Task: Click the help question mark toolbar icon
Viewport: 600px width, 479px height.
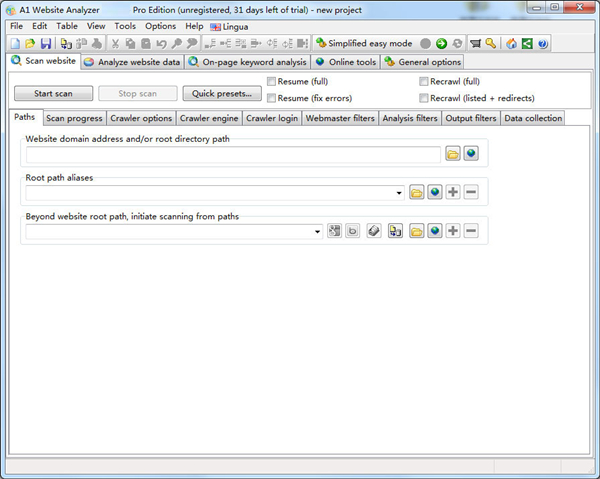Action: tap(543, 44)
